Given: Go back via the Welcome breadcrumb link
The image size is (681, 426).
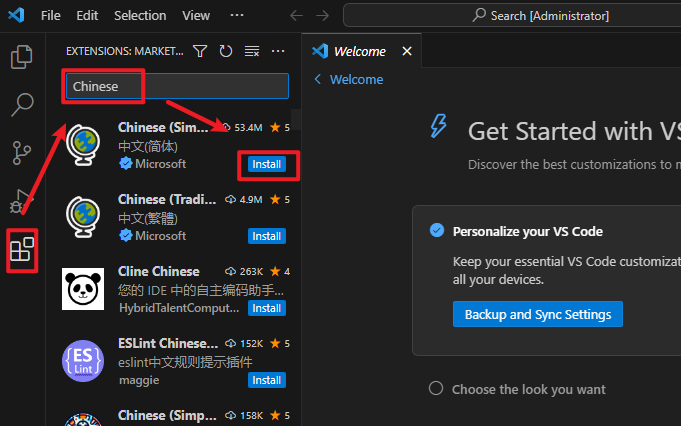Looking at the screenshot, I should coord(348,79).
